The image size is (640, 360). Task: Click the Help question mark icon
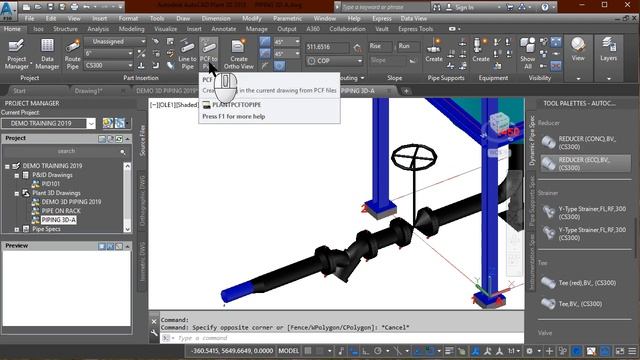[544, 7]
